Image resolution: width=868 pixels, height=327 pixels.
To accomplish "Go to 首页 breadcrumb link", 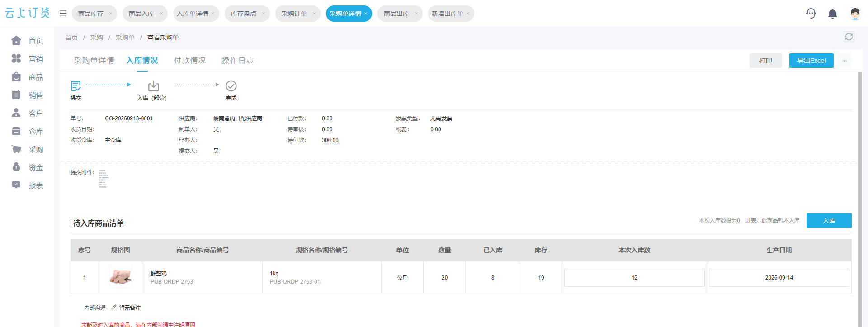I will coord(71,38).
